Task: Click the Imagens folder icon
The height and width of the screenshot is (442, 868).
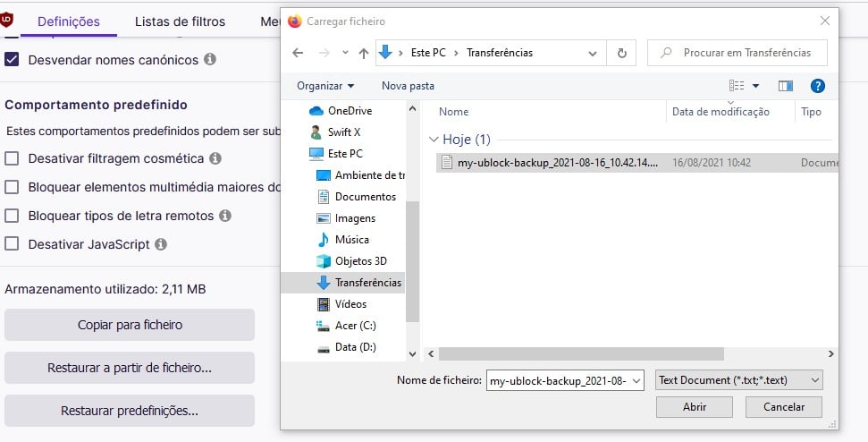Action: pyautogui.click(x=324, y=218)
